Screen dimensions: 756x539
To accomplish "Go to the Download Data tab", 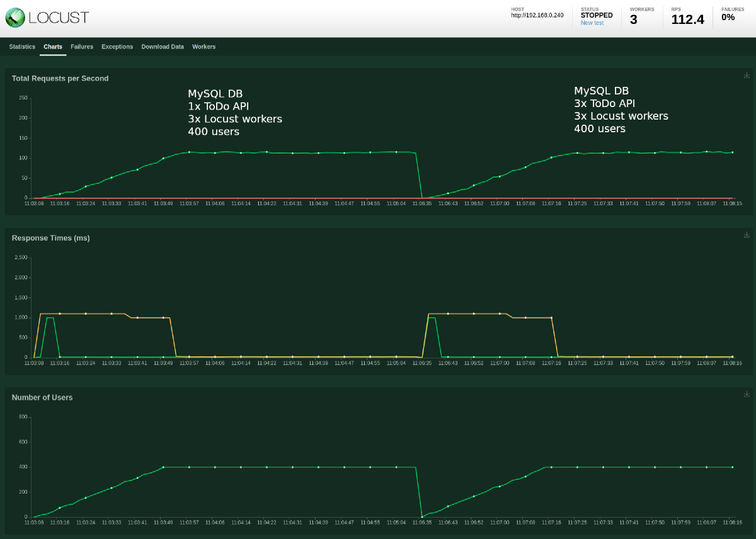I will pos(163,47).
